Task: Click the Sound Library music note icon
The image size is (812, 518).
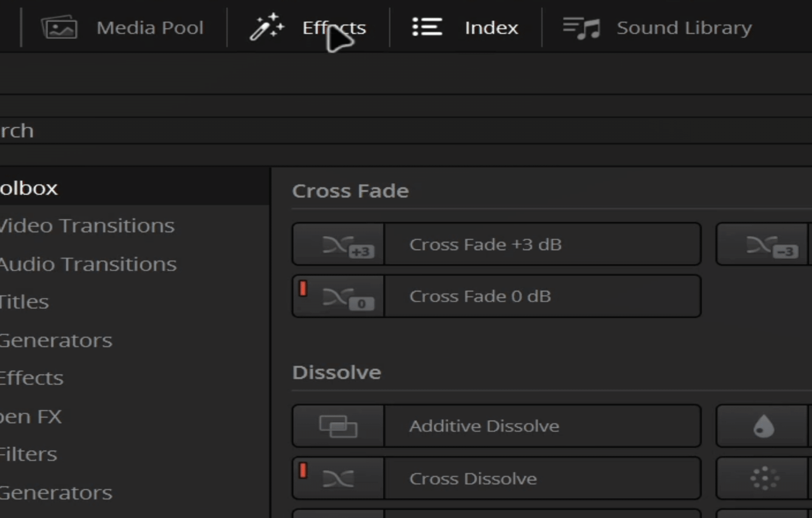Action: click(581, 28)
